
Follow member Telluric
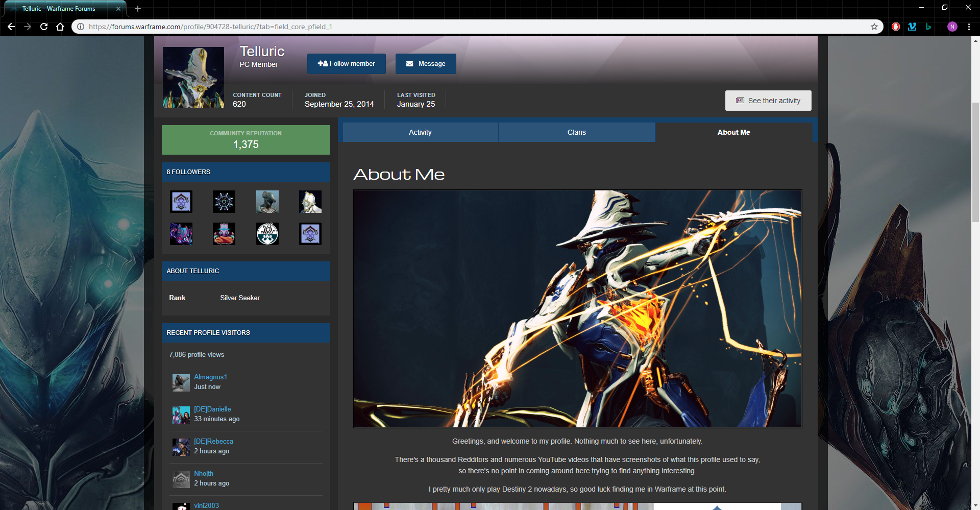point(347,64)
